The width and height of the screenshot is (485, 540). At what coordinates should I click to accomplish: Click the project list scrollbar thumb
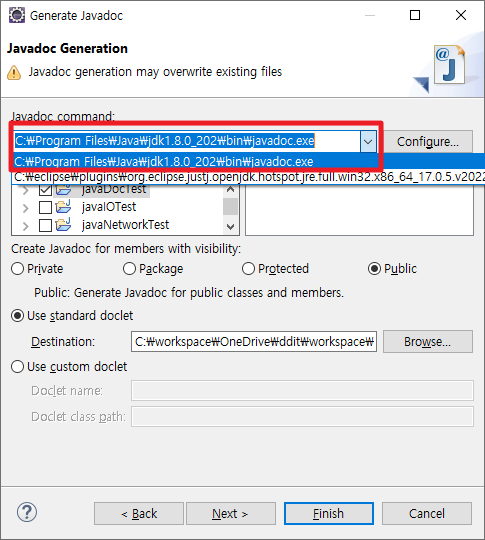230,207
